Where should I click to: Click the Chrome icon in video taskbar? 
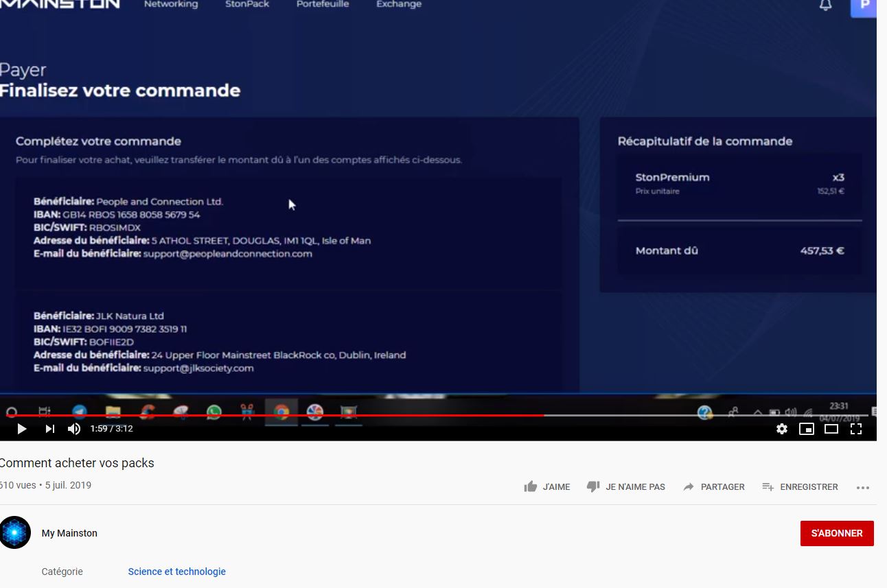[x=281, y=412]
